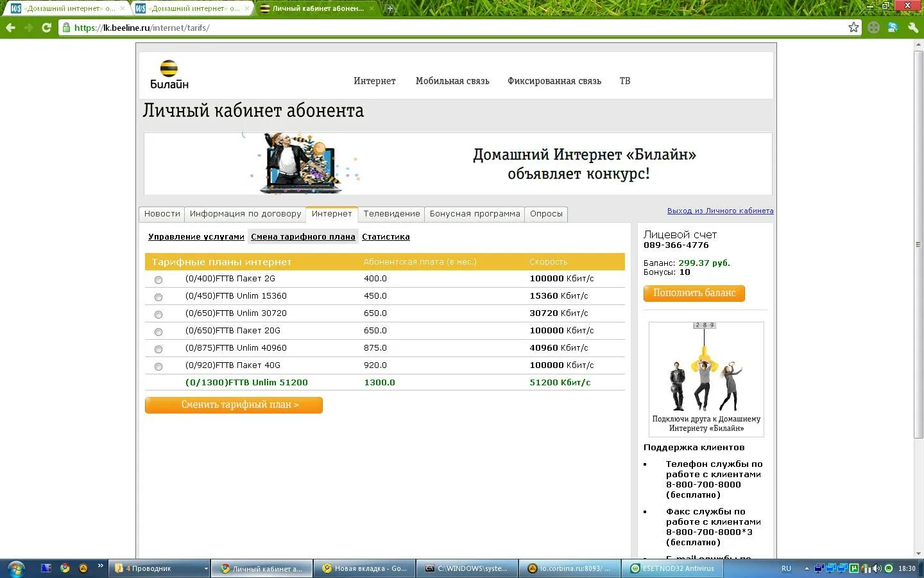Click the page vertical scrollbar thumb
The width and height of the screenshot is (924, 578).
[x=918, y=244]
